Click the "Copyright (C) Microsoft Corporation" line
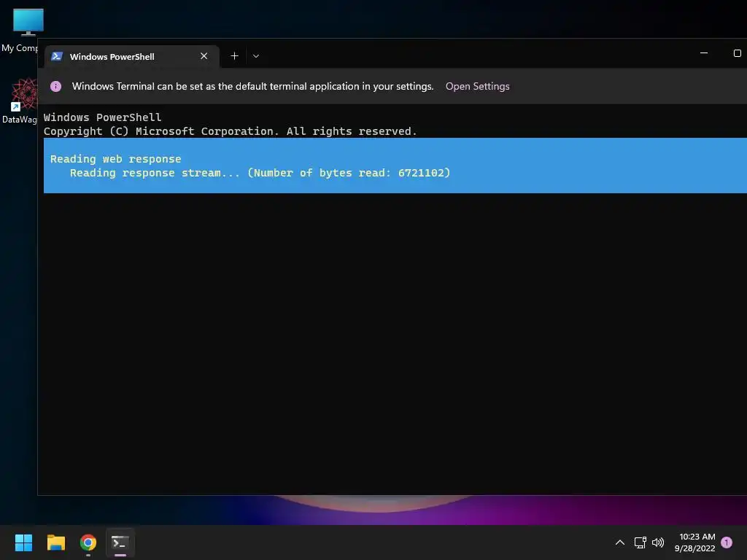This screenshot has height=560, width=747. 230,131
